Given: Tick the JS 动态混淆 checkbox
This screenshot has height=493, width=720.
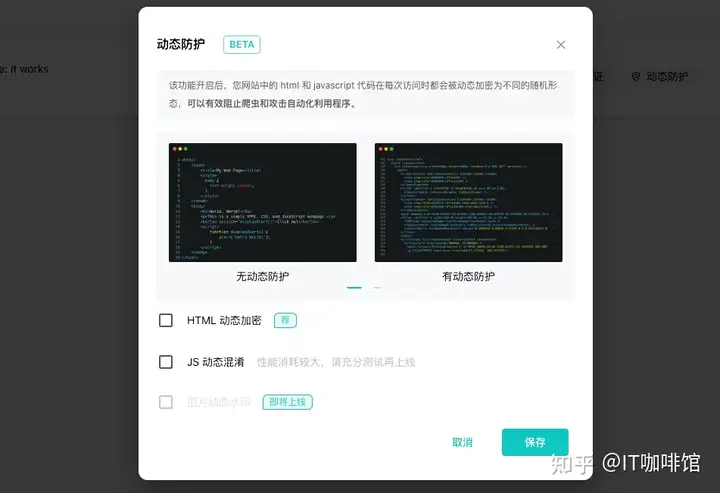Looking at the screenshot, I should (x=166, y=362).
